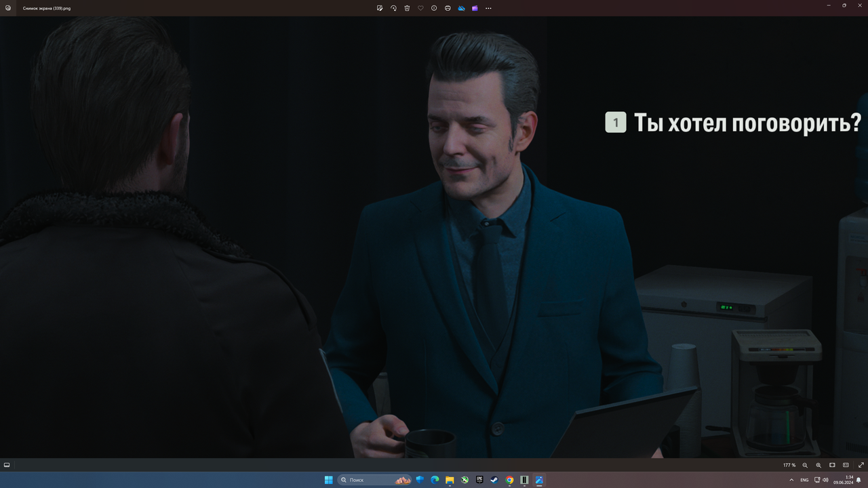Click the Поиск taskbar search box
Screen dimensions: 868x488
[x=374, y=480]
